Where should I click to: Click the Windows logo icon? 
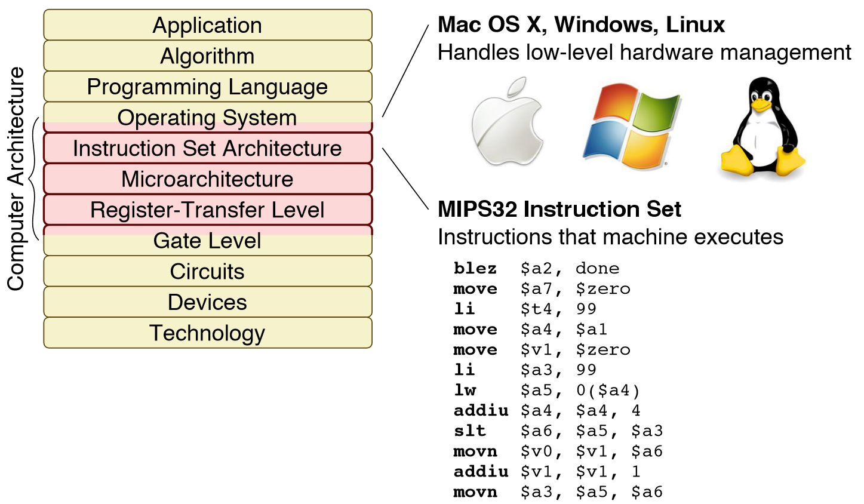tap(631, 127)
